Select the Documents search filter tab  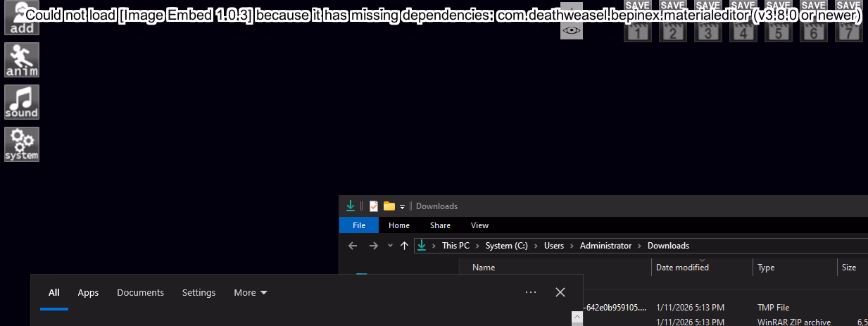140,293
